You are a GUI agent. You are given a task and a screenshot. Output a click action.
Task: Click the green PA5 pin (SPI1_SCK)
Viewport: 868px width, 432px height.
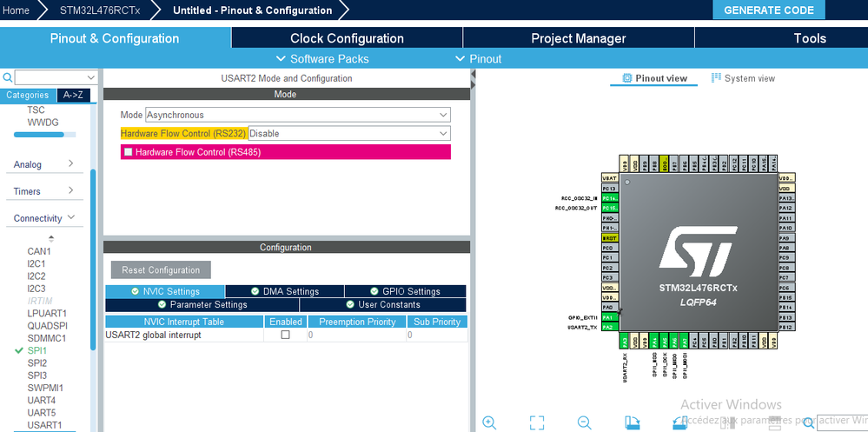coord(664,342)
